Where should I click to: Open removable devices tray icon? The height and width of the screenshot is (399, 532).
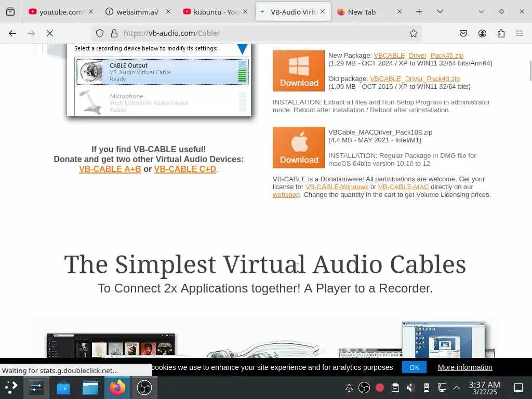[x=427, y=388]
